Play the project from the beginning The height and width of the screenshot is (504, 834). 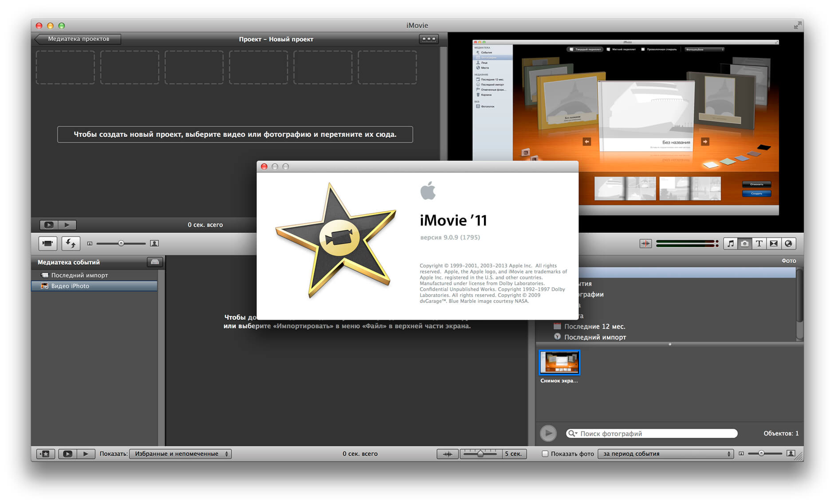[x=49, y=225]
